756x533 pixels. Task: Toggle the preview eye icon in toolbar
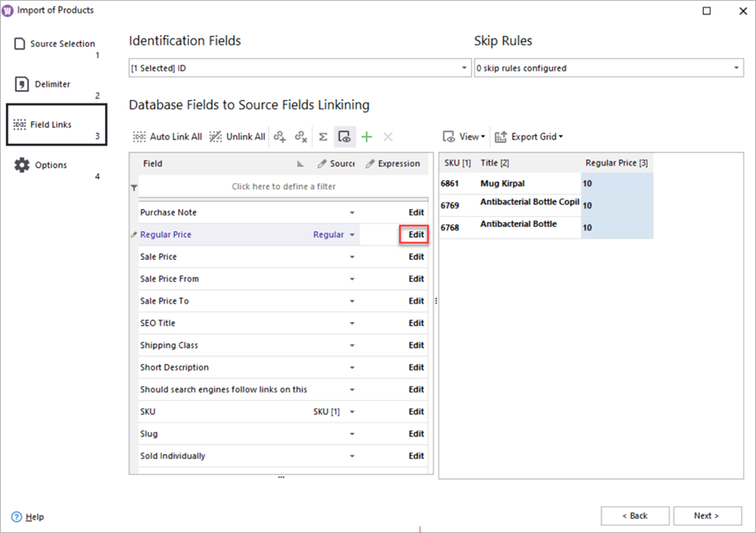coord(344,136)
